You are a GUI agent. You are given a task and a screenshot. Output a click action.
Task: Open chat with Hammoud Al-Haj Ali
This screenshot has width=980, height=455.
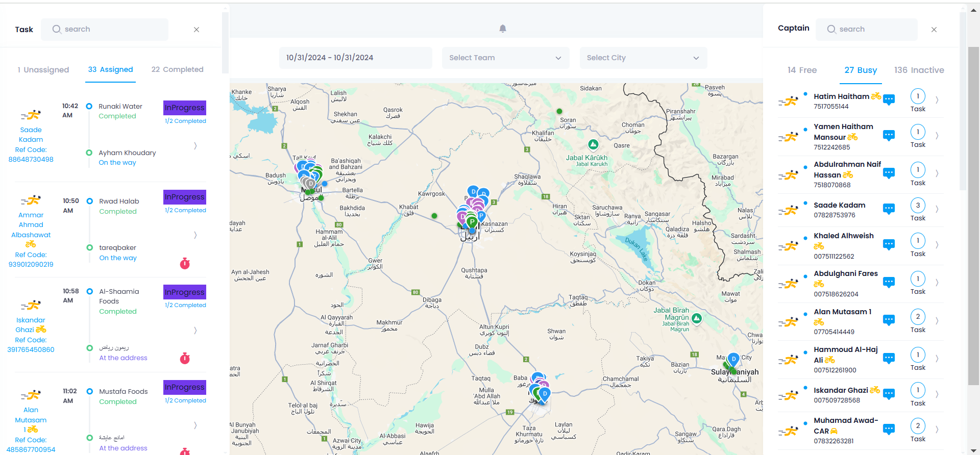[x=889, y=358]
